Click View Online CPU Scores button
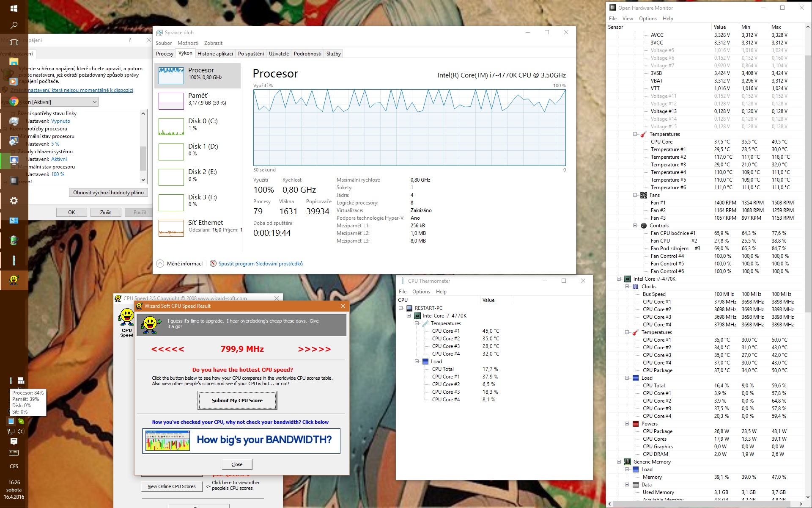This screenshot has width=812, height=508. coord(172,486)
